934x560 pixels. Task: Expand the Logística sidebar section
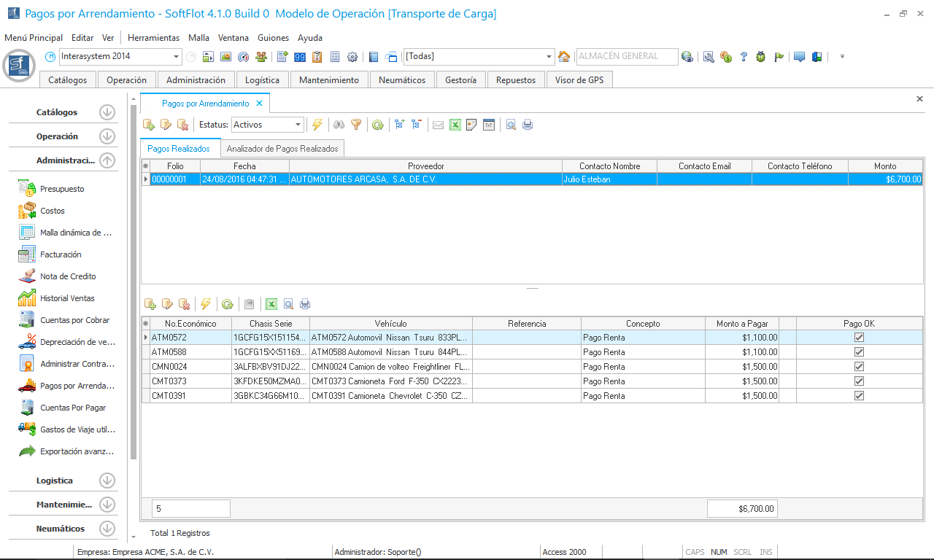click(107, 481)
